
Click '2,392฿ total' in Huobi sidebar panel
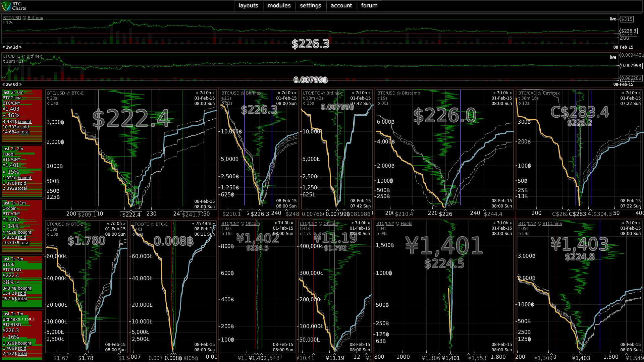tap(15, 188)
